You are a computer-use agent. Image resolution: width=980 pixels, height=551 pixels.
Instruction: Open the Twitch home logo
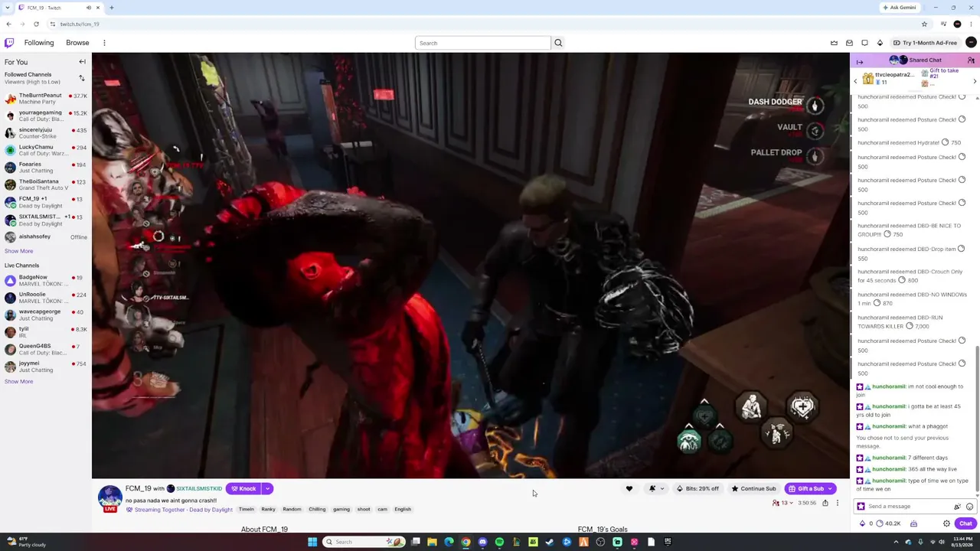click(x=9, y=43)
